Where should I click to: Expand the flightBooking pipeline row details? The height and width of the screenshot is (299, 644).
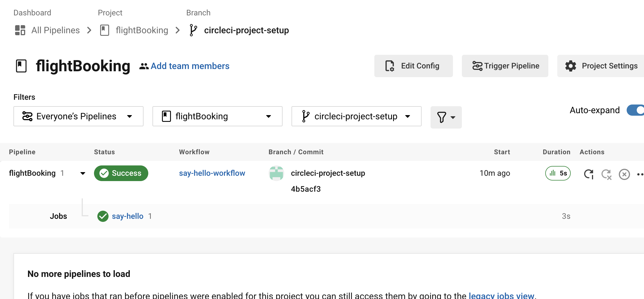click(83, 173)
